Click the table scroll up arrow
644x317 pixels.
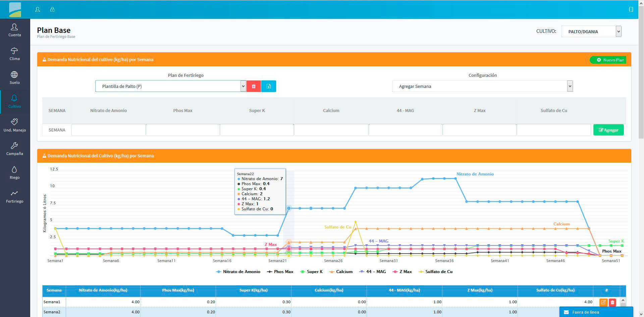[x=623, y=301]
